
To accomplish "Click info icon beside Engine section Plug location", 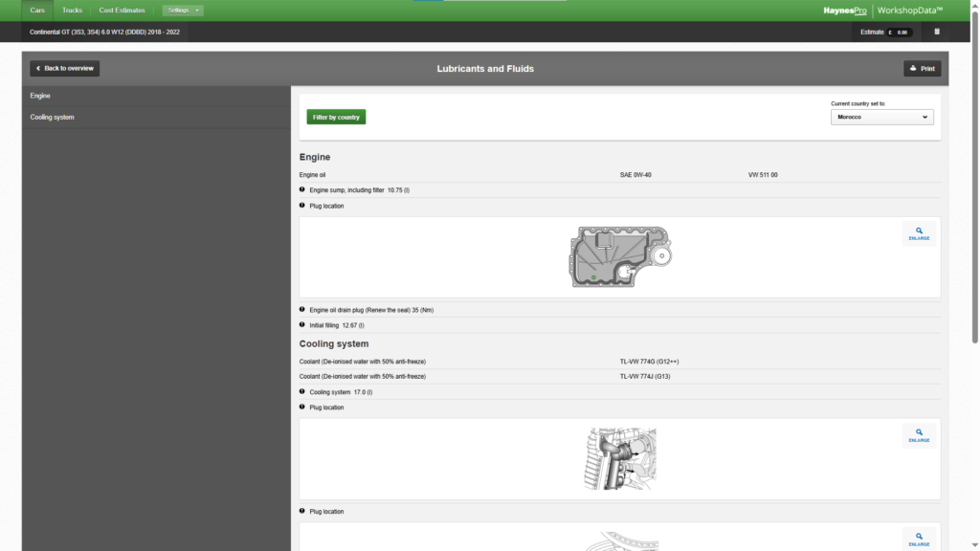I will click(301, 205).
